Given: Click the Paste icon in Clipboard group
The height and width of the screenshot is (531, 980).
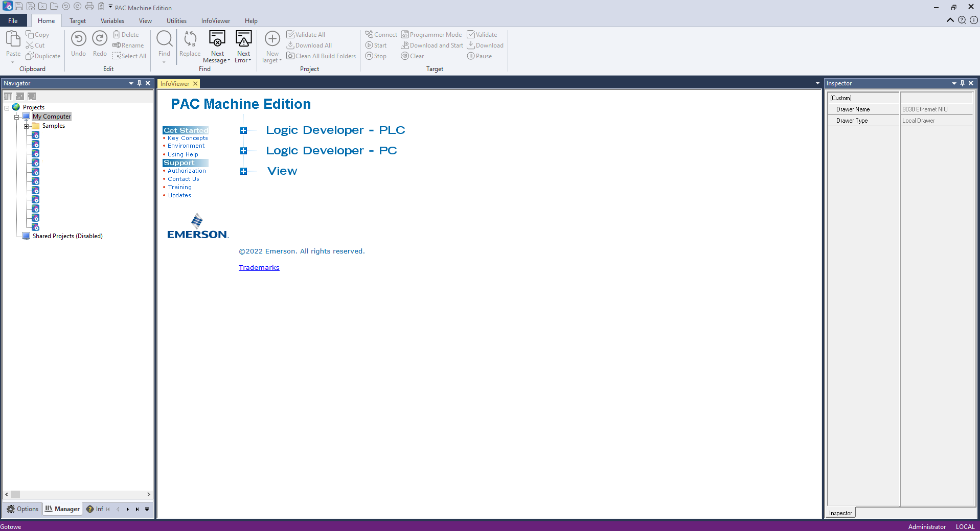Looking at the screenshot, I should [13, 39].
